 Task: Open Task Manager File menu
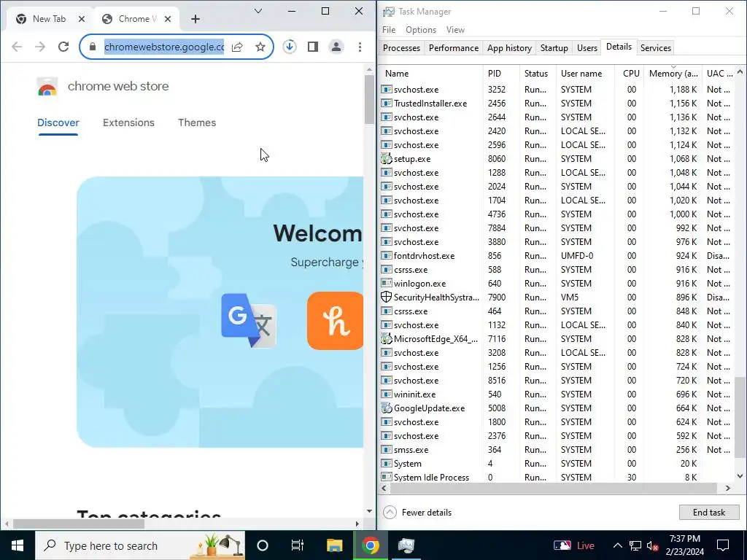point(389,29)
